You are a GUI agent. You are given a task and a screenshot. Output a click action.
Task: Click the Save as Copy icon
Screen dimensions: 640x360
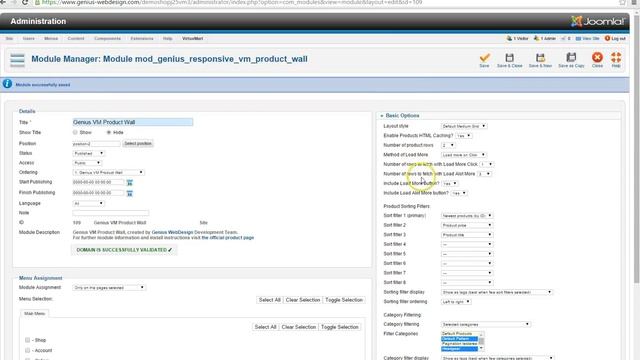pyautogui.click(x=571, y=58)
